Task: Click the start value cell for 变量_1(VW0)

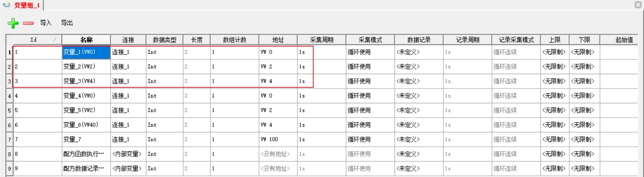Action: point(619,52)
